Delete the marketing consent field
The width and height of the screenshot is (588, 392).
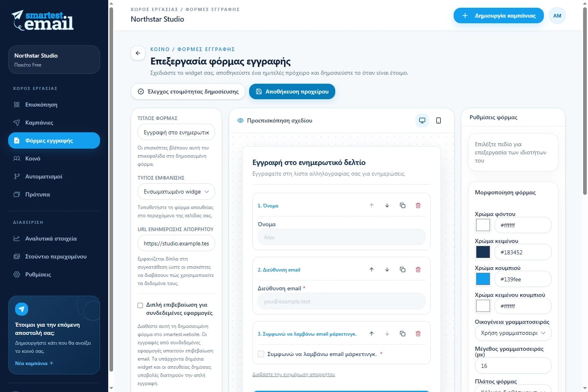pyautogui.click(x=418, y=334)
